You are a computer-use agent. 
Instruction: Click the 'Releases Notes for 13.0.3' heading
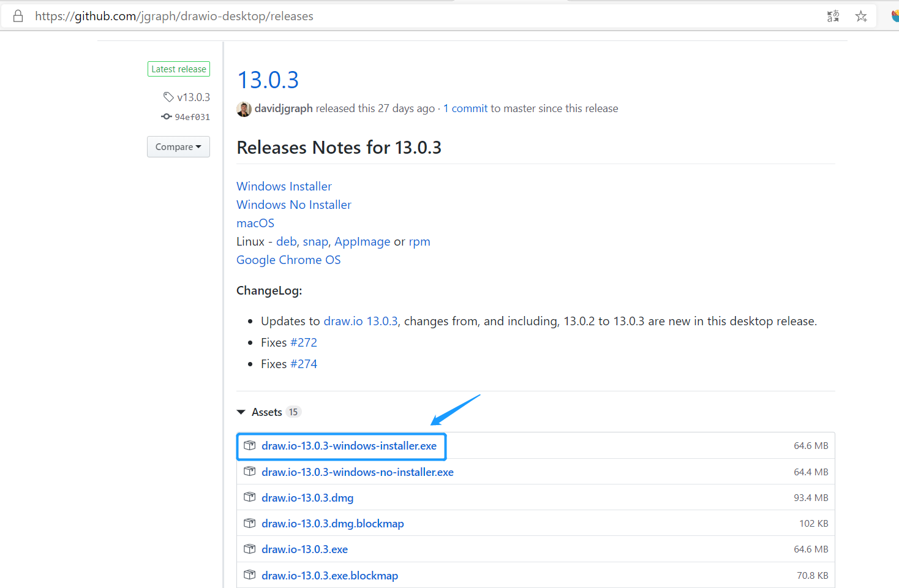pyautogui.click(x=339, y=148)
